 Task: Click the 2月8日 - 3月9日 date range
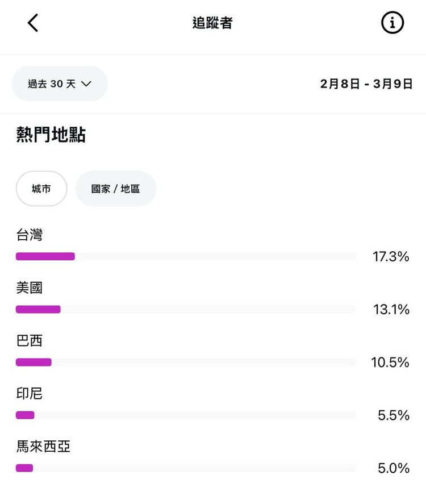(x=366, y=84)
